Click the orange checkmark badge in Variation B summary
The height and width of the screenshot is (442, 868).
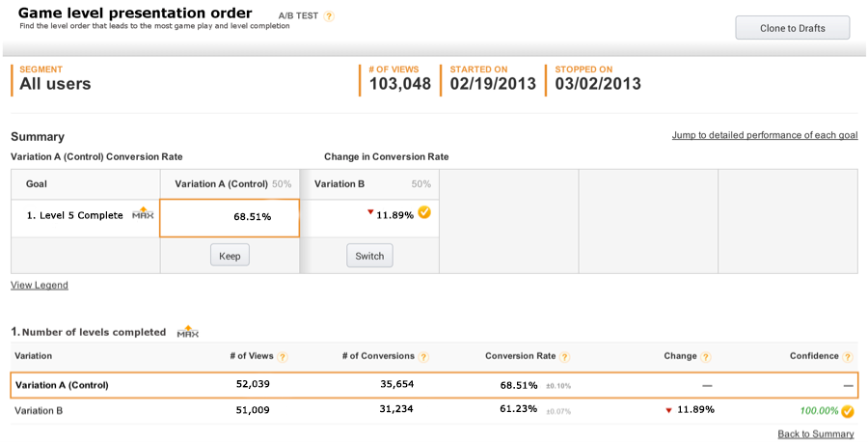click(424, 213)
